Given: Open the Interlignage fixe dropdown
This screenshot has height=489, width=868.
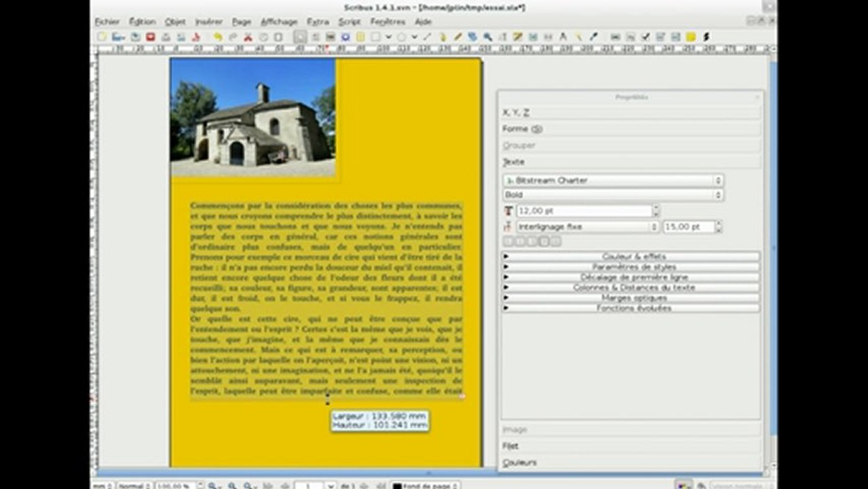Looking at the screenshot, I should (588, 227).
